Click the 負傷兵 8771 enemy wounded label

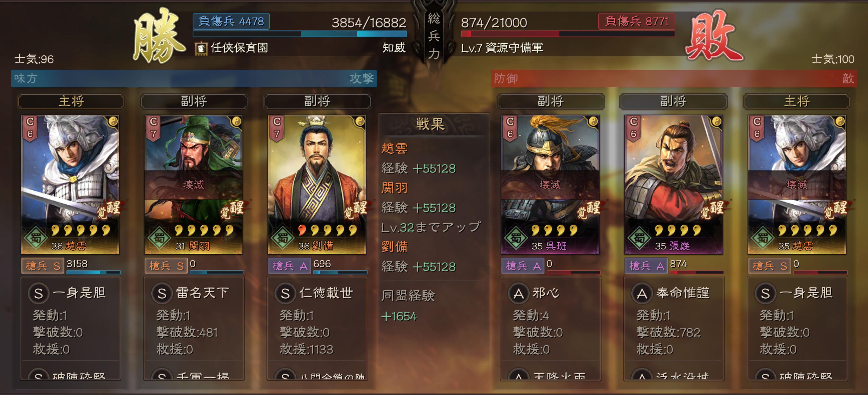[x=637, y=21]
